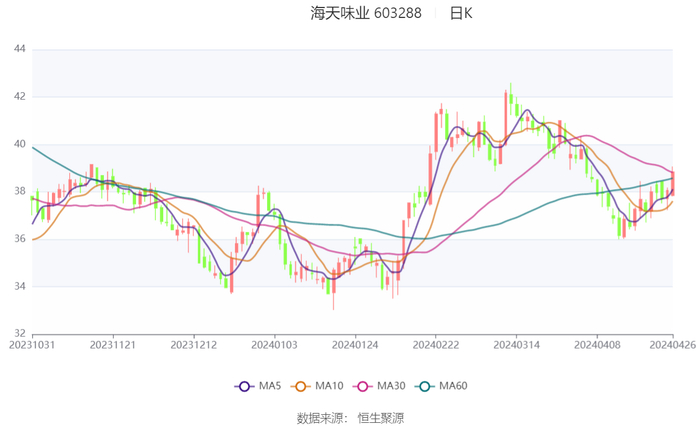Click the y-axis value 36

coord(20,239)
